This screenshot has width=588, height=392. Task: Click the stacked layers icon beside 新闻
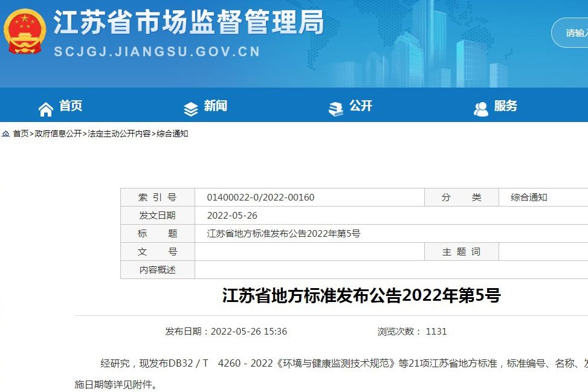[190, 109]
